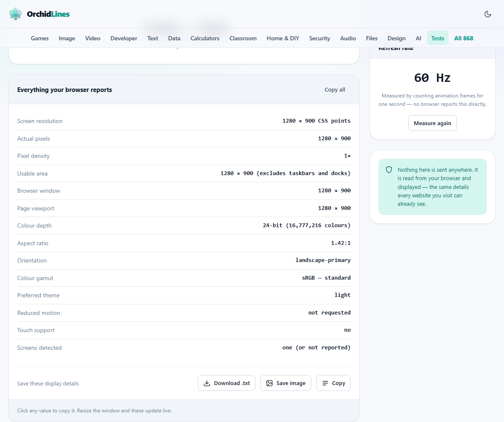Click the Everything your browser reports heading
504x422 pixels.
pos(65,89)
